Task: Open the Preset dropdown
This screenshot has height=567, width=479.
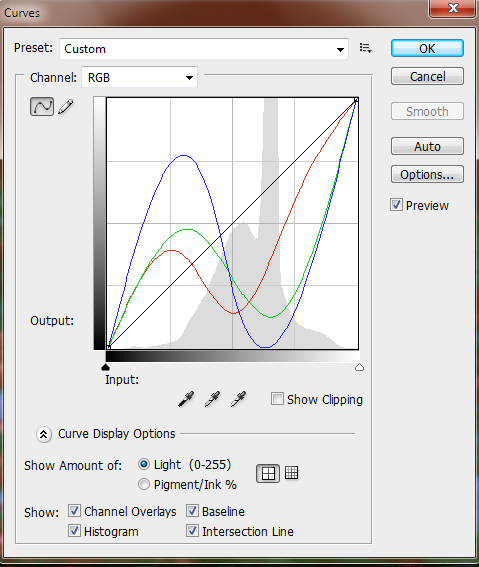Action: click(x=204, y=49)
